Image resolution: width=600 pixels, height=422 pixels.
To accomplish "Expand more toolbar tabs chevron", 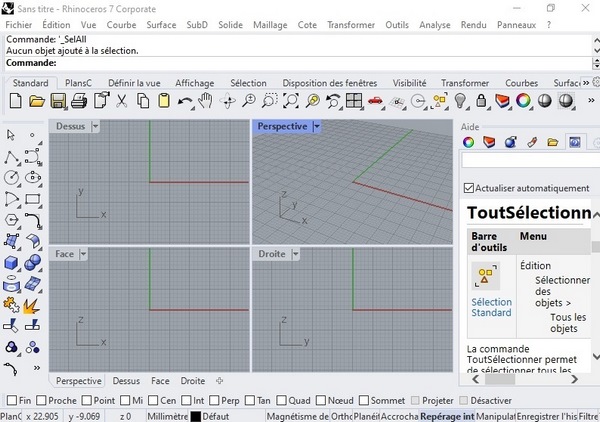I will [x=586, y=83].
